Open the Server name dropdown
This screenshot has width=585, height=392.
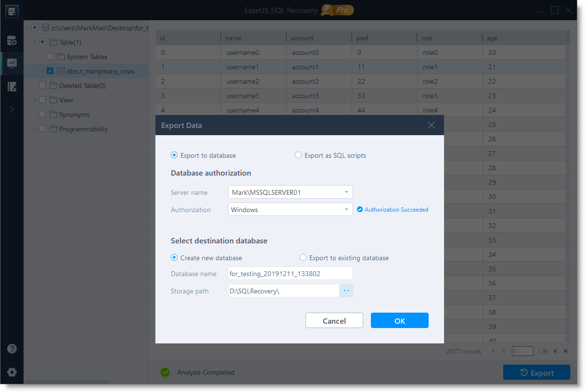pyautogui.click(x=291, y=192)
